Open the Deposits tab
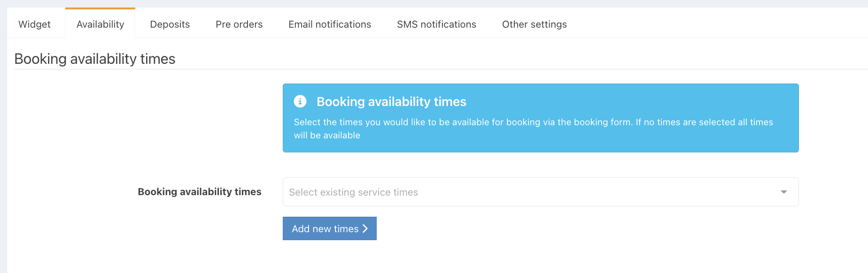Image resolution: width=868 pixels, height=273 pixels. pyautogui.click(x=170, y=24)
